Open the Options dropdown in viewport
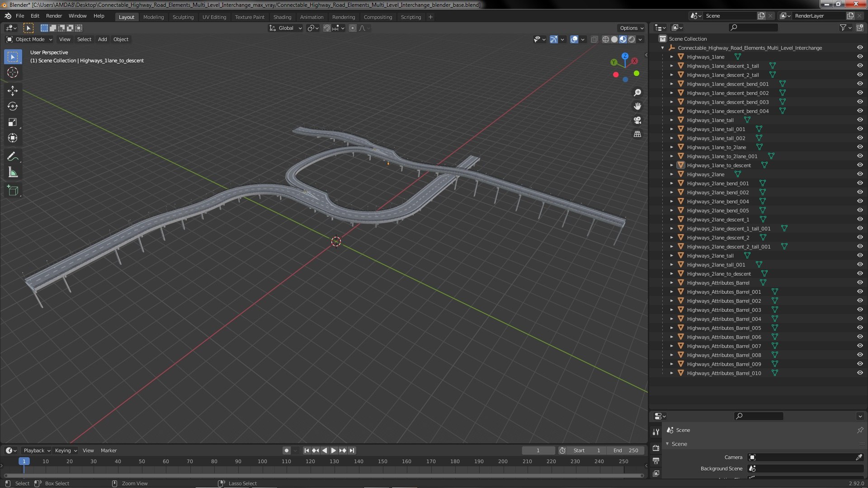Viewport: 868px width, 488px height. [632, 28]
